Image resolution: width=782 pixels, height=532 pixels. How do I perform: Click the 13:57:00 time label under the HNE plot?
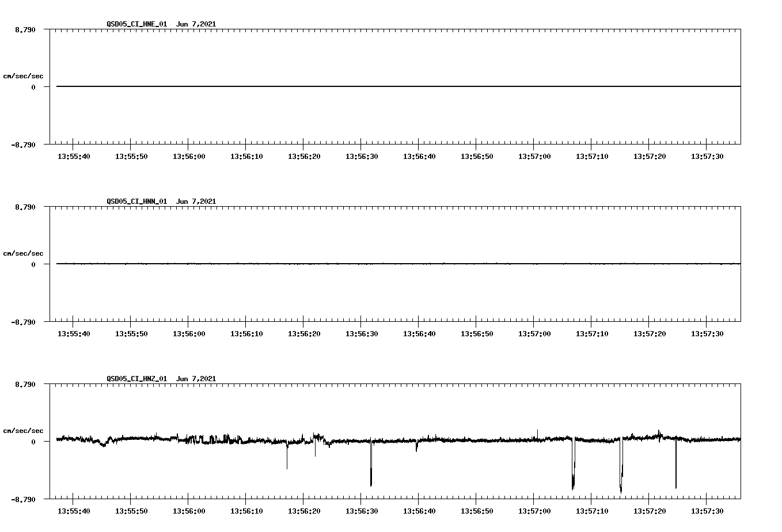click(x=534, y=157)
